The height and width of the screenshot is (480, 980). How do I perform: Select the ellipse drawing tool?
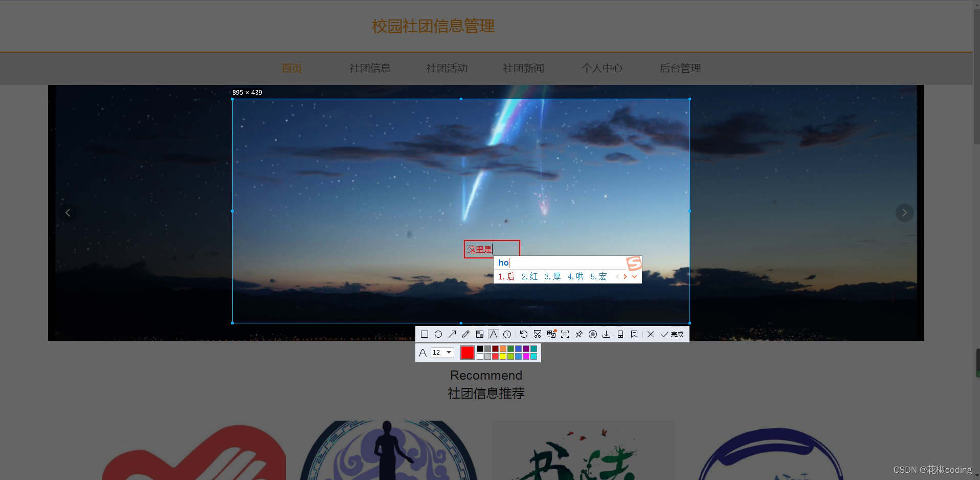pyautogui.click(x=438, y=334)
